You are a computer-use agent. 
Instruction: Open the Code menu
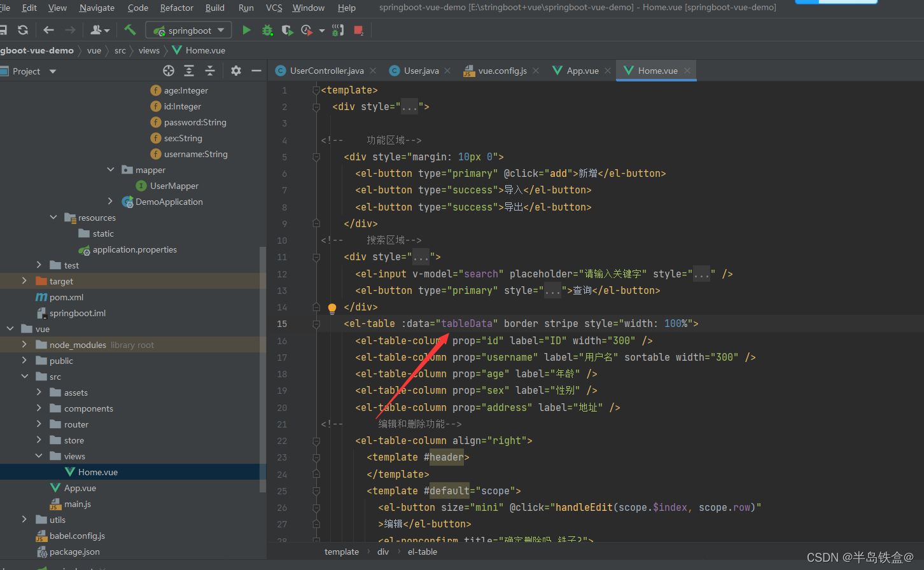pyautogui.click(x=137, y=8)
